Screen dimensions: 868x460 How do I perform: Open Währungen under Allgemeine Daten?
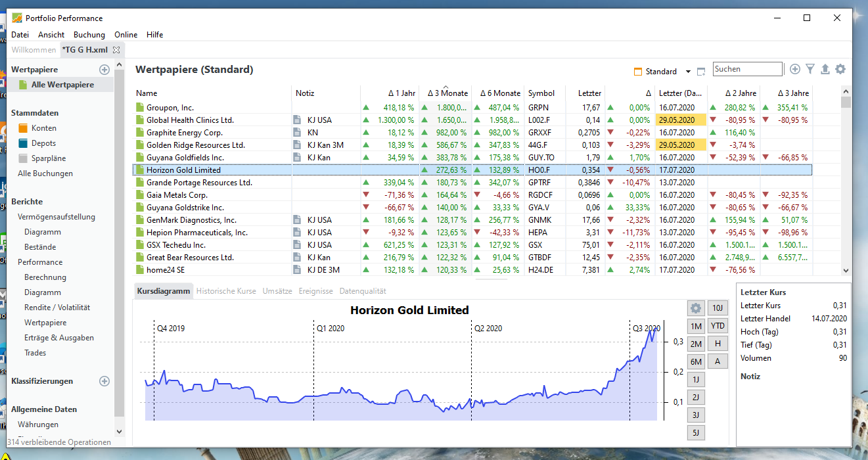[38, 425]
